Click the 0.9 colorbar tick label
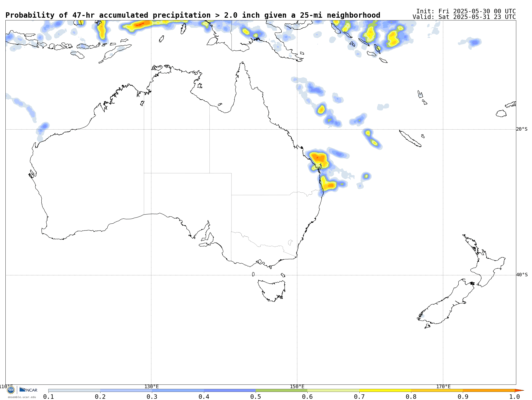This screenshot has height=400, width=532. point(463,397)
